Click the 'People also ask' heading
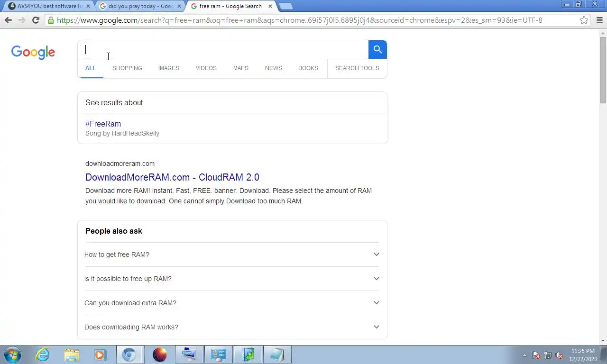 (114, 231)
